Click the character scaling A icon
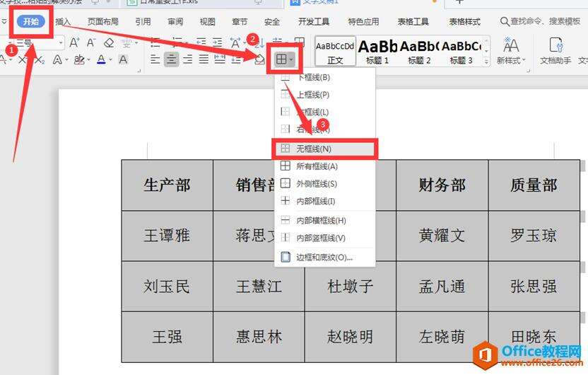The image size is (588, 375). [x=235, y=42]
